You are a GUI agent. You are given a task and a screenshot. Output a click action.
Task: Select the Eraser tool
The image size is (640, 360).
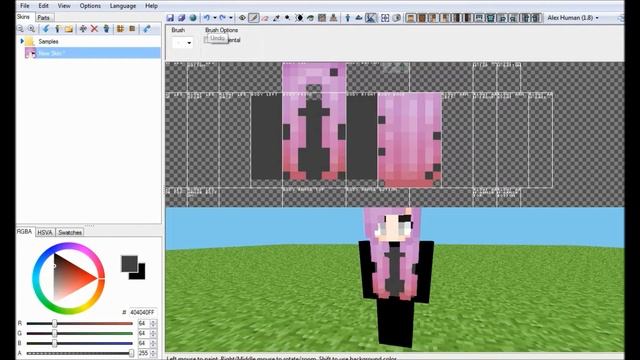[x=265, y=18]
